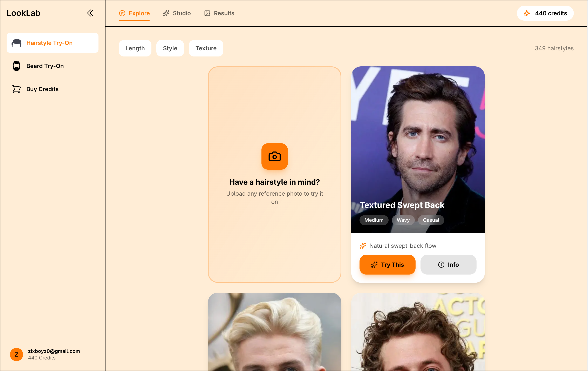This screenshot has height=371, width=588.
Task: Open the Texture filter
Action: point(206,48)
